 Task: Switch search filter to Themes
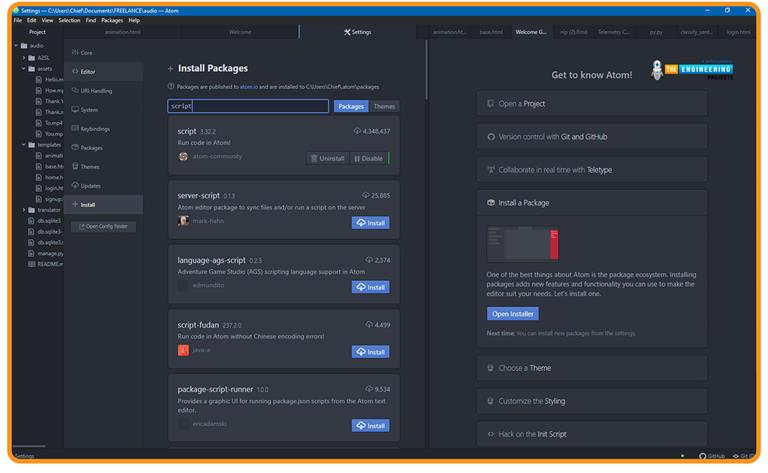(x=384, y=106)
